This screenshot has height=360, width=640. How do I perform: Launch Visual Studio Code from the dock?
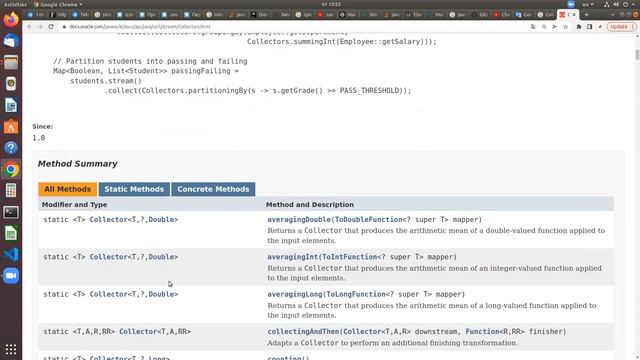tap(11, 255)
